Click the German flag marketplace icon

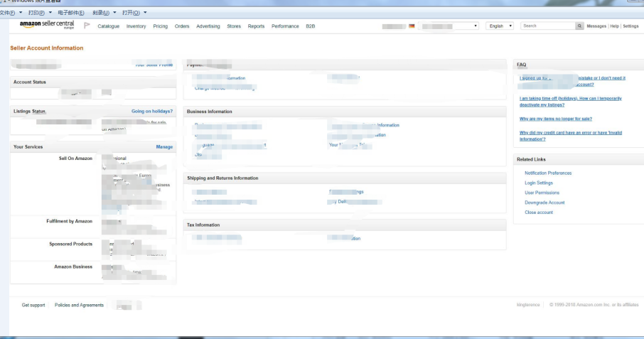(412, 26)
